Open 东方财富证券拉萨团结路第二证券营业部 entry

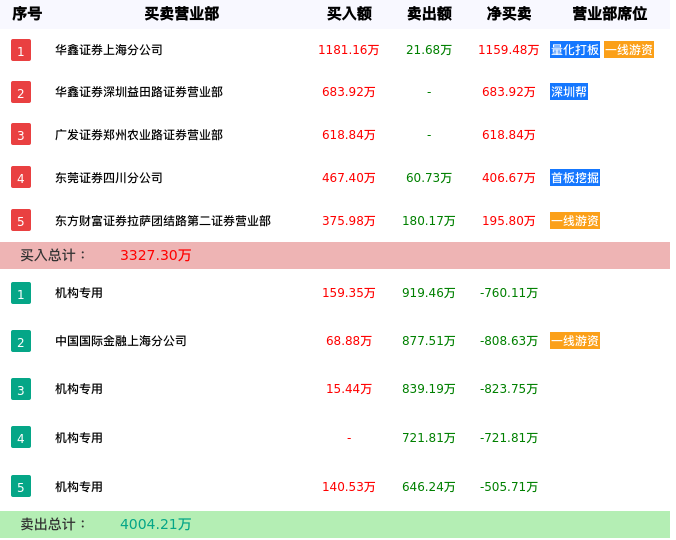coord(163,221)
